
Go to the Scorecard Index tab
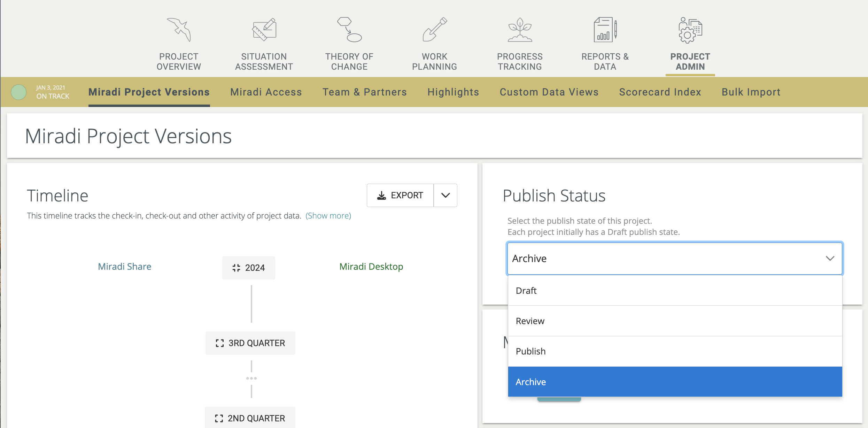[660, 92]
